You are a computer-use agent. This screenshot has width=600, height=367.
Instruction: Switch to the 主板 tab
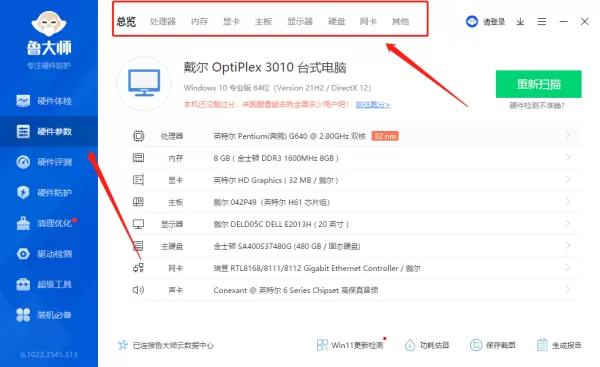263,21
